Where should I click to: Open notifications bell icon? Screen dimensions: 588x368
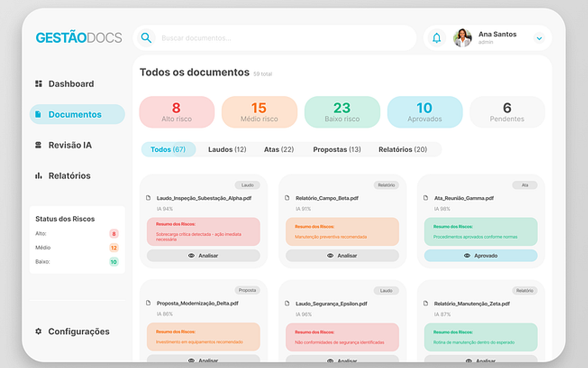[436, 38]
